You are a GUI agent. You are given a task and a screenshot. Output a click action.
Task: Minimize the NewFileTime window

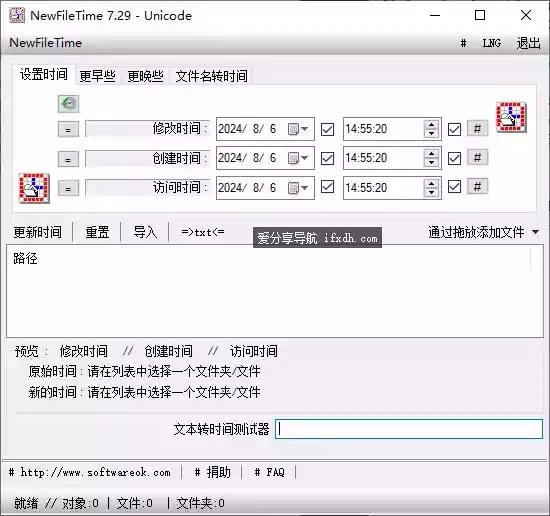(x=435, y=15)
